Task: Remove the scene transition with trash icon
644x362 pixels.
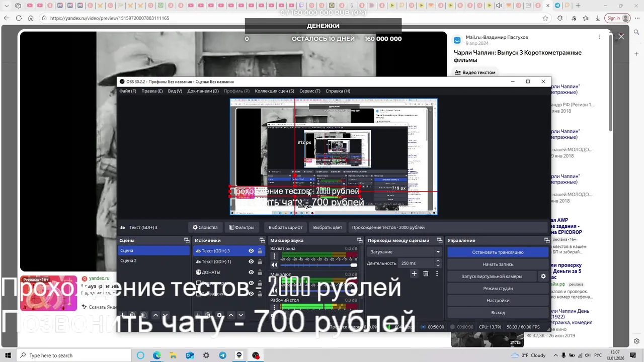Action: click(426, 274)
